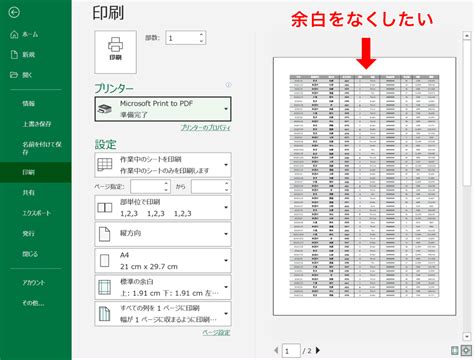Image resolution: width=474 pixels, height=360 pixels.
Task: Click the preview scrollbar up arrow
Action: click(x=467, y=36)
